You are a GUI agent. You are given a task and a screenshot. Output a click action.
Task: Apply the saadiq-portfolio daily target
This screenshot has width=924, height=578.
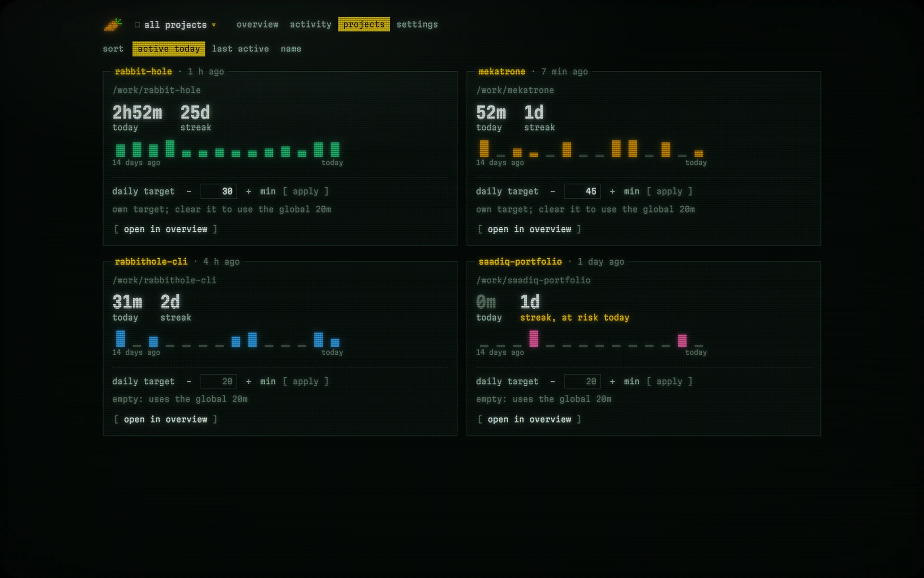click(x=669, y=381)
